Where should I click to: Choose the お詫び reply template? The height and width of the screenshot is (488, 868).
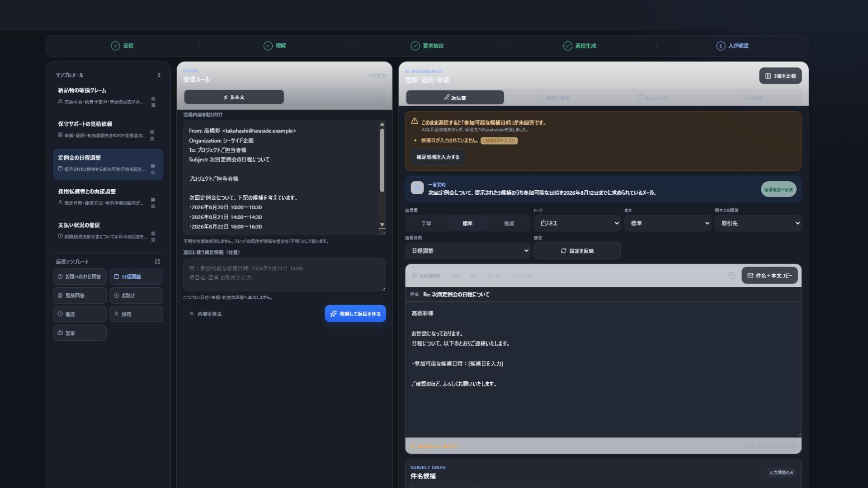(136, 296)
